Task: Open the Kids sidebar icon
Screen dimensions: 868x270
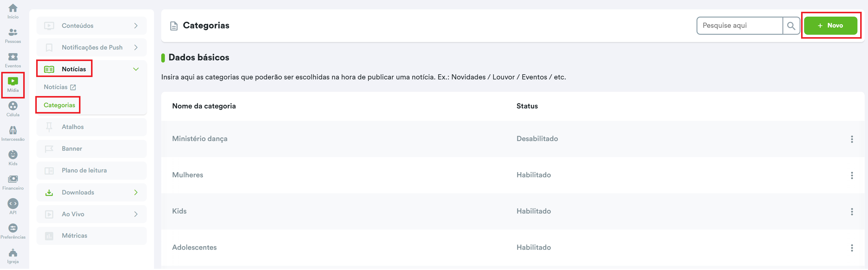Action: coord(13,158)
